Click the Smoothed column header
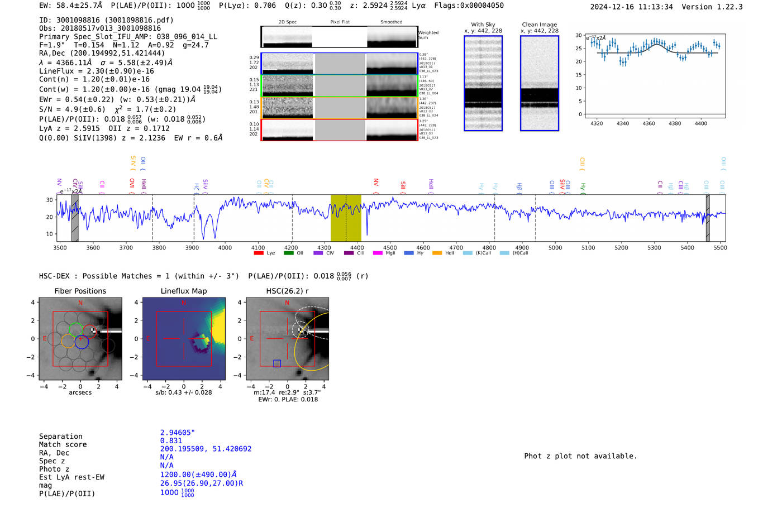Viewport: 782px width, 532px height. coord(391,22)
